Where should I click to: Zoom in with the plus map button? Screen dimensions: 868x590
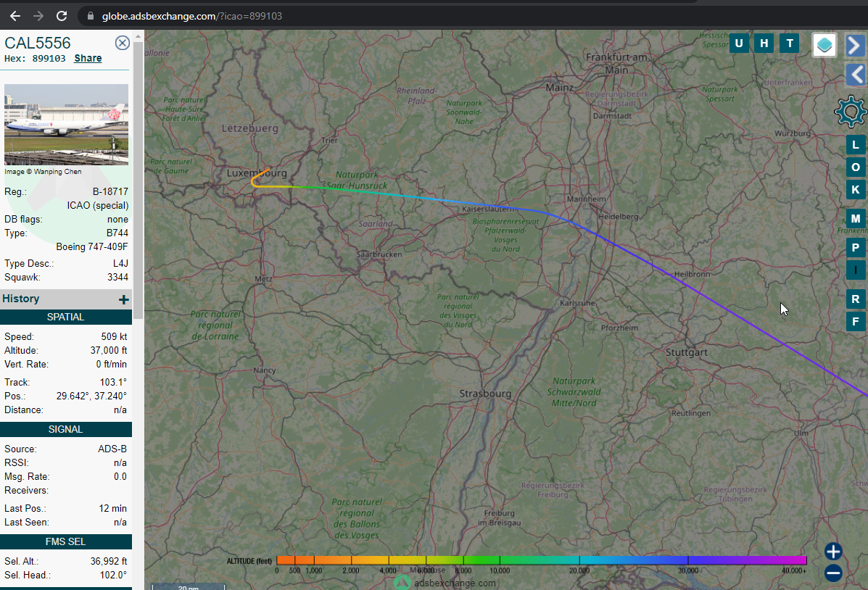[x=833, y=552]
